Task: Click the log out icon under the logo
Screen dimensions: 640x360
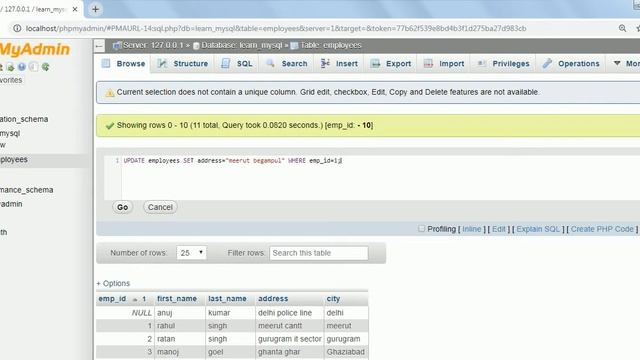Action: 10,67
